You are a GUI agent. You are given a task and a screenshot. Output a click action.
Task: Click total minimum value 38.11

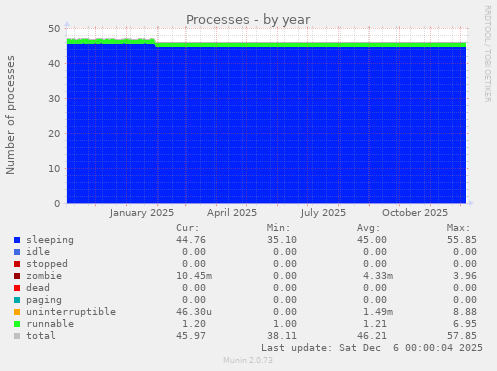point(282,336)
